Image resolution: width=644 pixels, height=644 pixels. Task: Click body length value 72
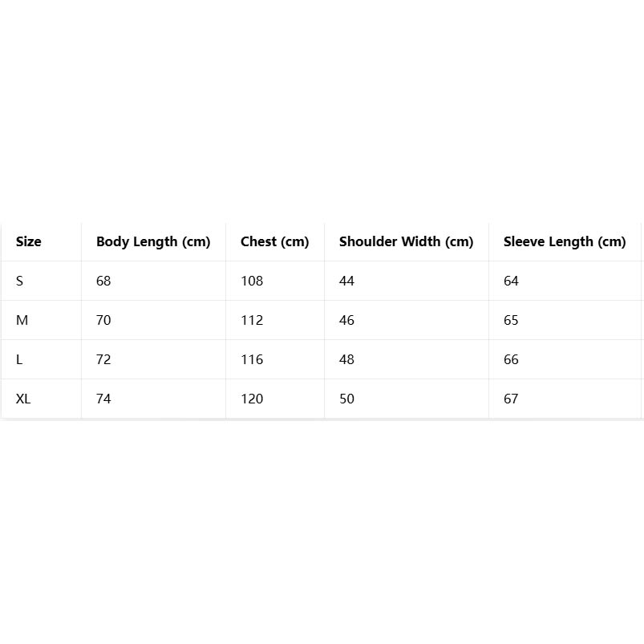[x=103, y=359]
